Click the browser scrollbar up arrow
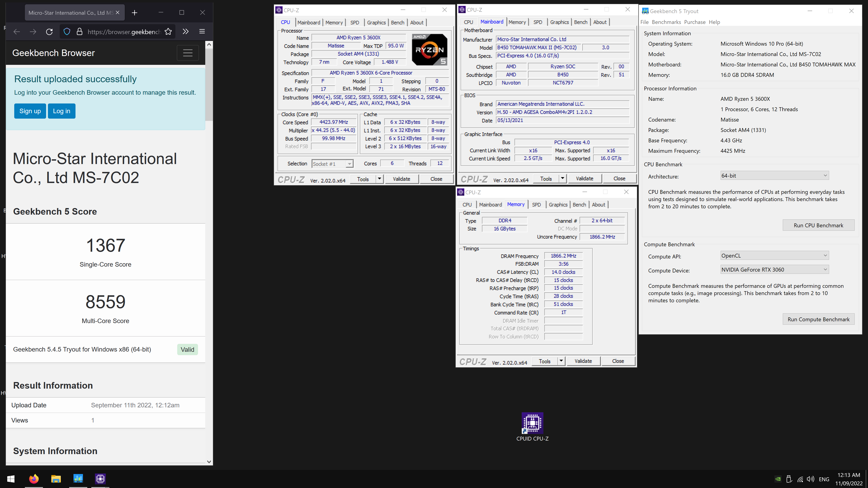This screenshot has height=488, width=868. (209, 45)
